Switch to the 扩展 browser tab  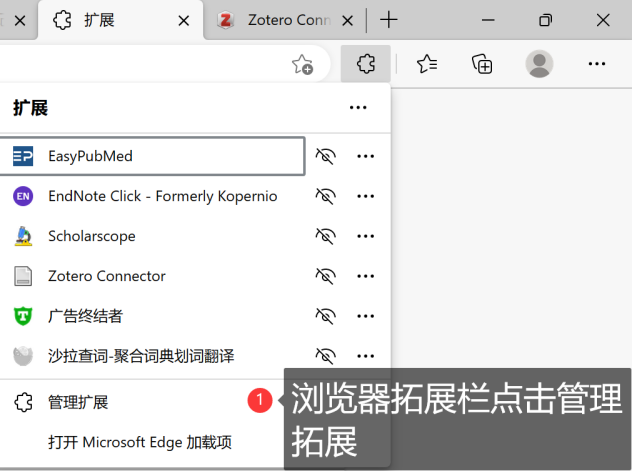[x=120, y=20]
